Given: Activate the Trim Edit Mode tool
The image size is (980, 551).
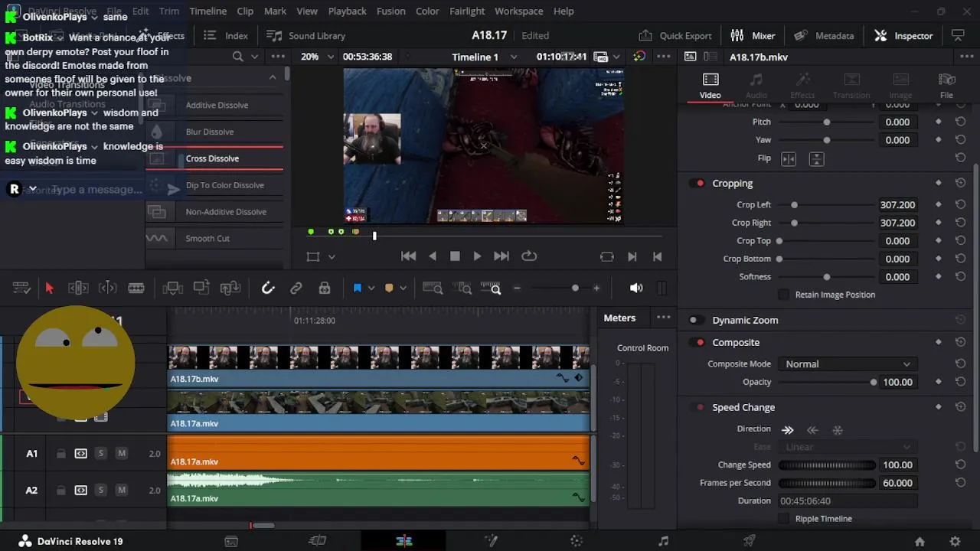Looking at the screenshot, I should pyautogui.click(x=78, y=288).
